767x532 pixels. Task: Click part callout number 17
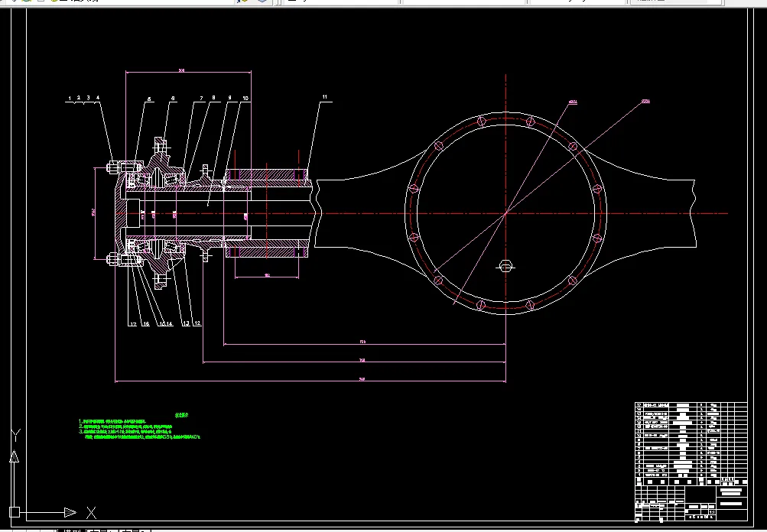coord(133,323)
